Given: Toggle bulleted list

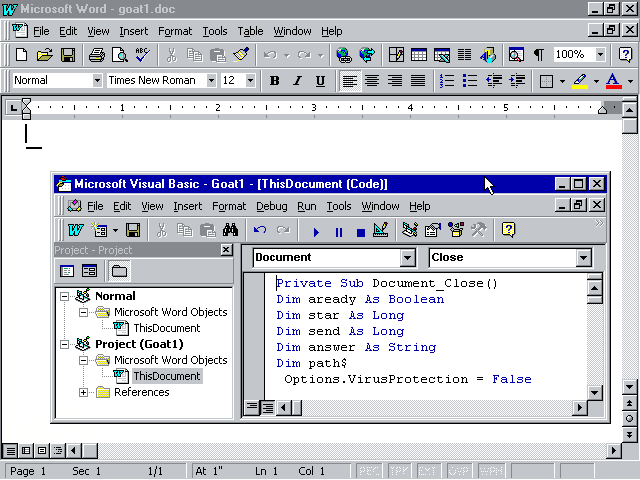Looking at the screenshot, I should [x=470, y=81].
